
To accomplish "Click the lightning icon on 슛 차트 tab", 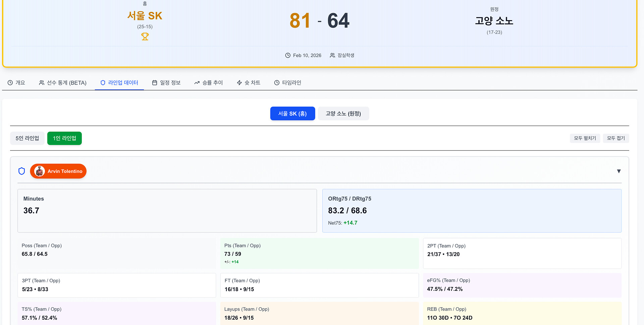I will click(239, 83).
